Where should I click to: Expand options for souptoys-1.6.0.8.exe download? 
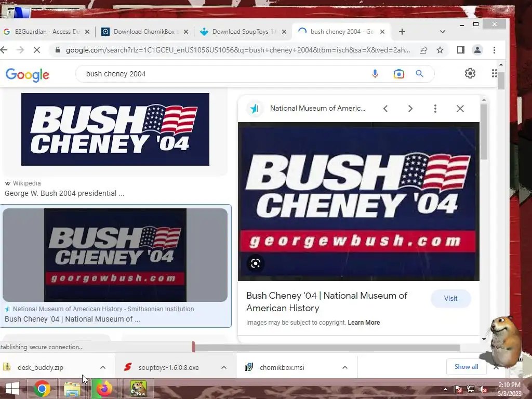coord(224,367)
